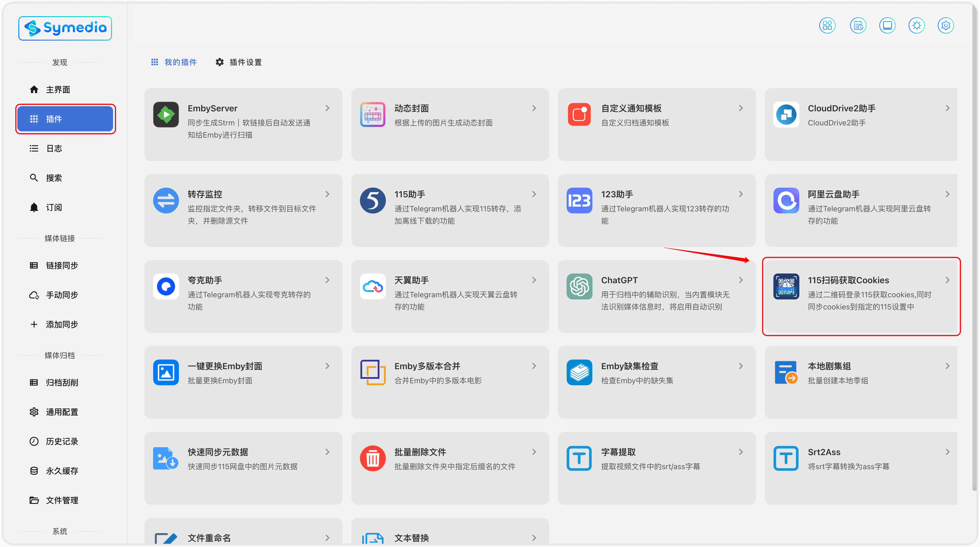Switch to 插件设置 tab
The width and height of the screenshot is (980, 547).
coord(239,62)
